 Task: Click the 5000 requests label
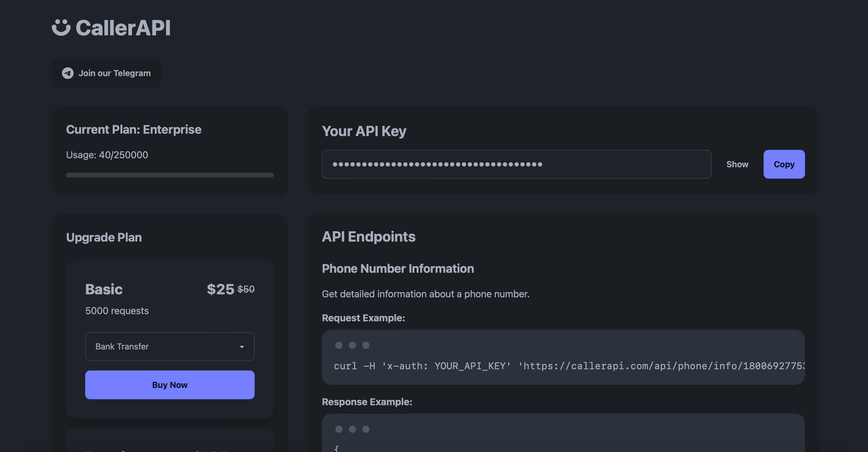tap(117, 311)
